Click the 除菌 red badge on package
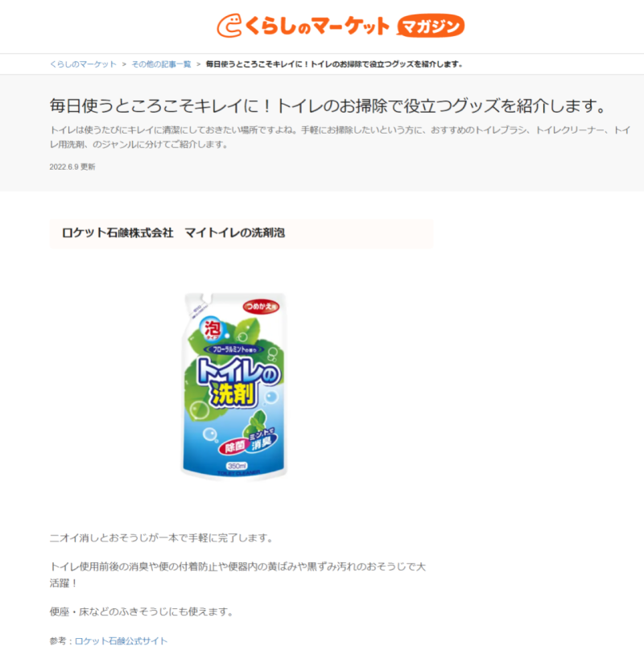Screen dimensions: 644x667 pyautogui.click(x=234, y=447)
